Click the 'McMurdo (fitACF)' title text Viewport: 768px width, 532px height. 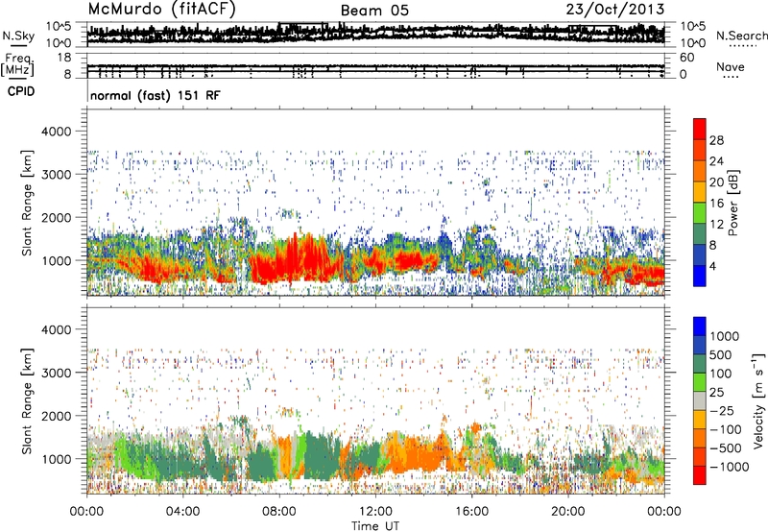(161, 10)
